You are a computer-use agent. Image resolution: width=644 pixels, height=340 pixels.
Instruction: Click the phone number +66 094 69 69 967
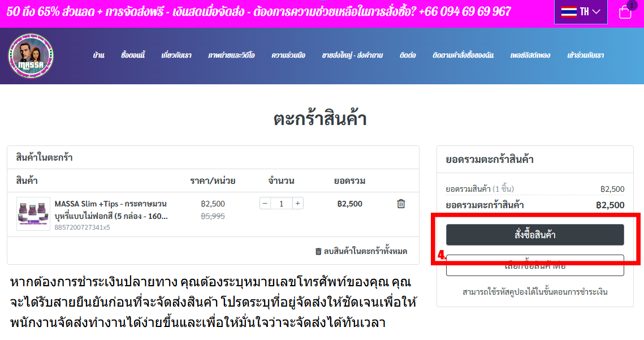(x=465, y=11)
